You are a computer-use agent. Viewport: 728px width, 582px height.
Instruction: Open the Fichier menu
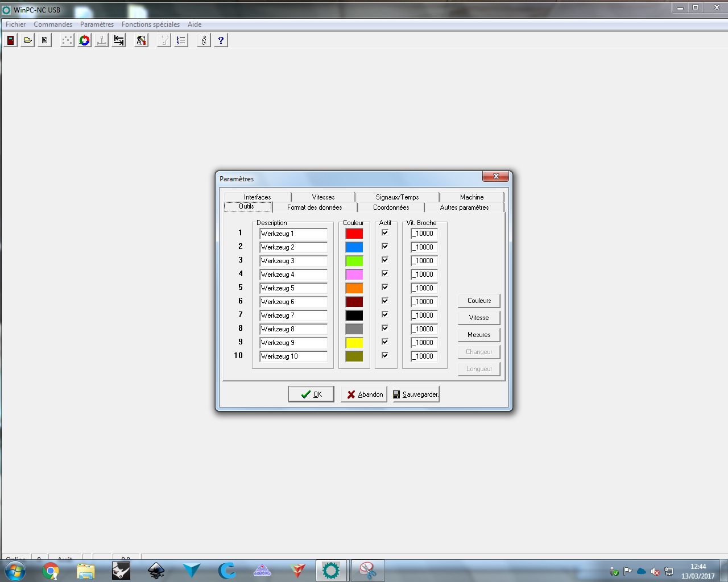pos(16,24)
